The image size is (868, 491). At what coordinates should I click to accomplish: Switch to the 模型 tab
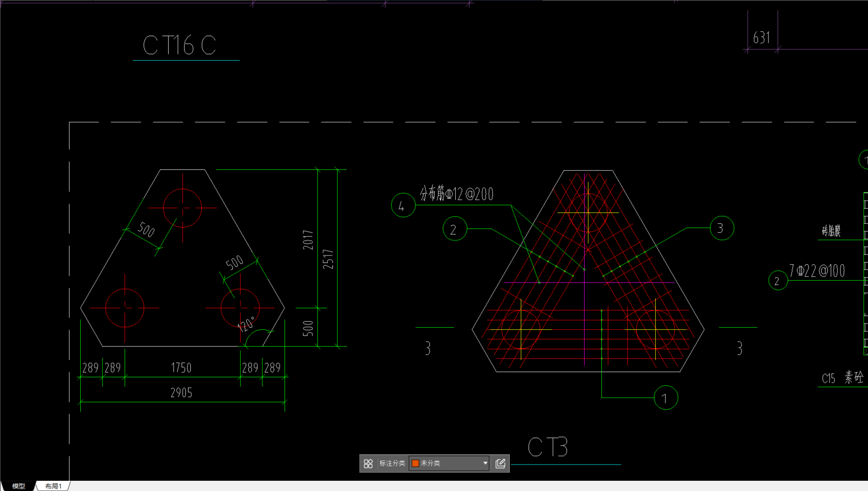(x=18, y=486)
